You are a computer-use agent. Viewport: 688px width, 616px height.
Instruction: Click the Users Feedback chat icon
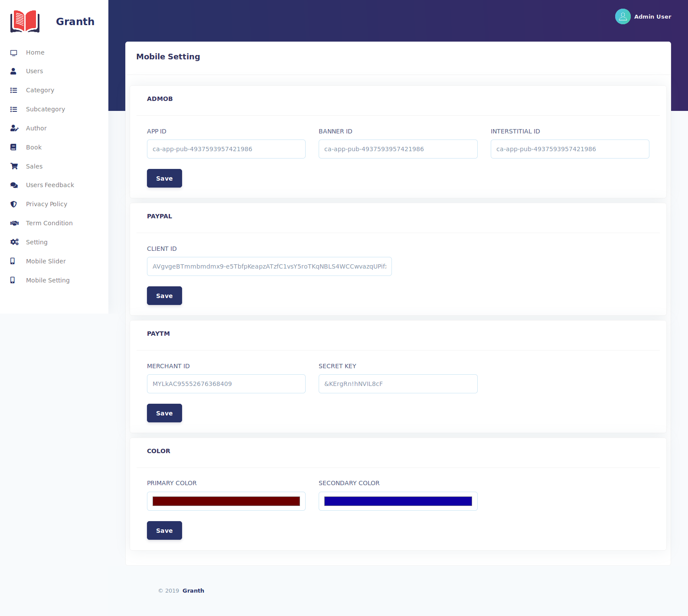[14, 185]
